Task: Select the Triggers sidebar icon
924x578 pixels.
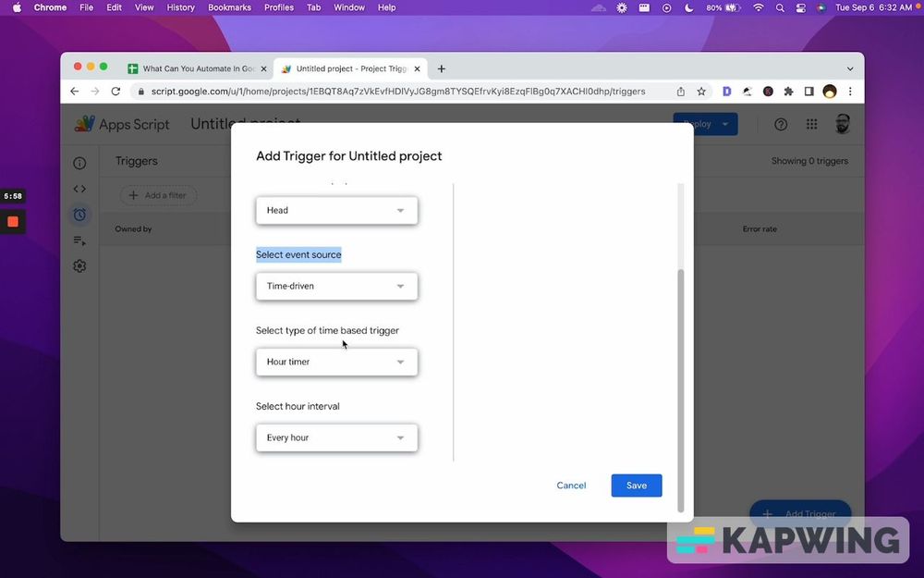Action: 79,214
